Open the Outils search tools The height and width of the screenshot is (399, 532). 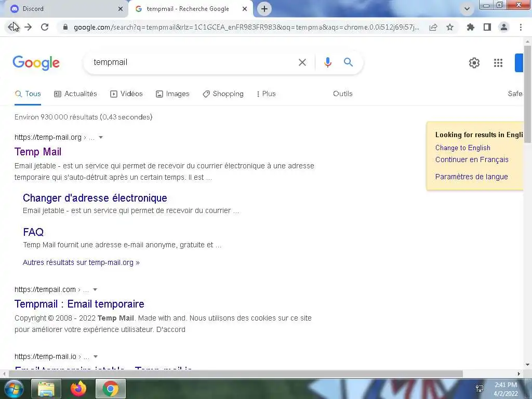pyautogui.click(x=343, y=94)
